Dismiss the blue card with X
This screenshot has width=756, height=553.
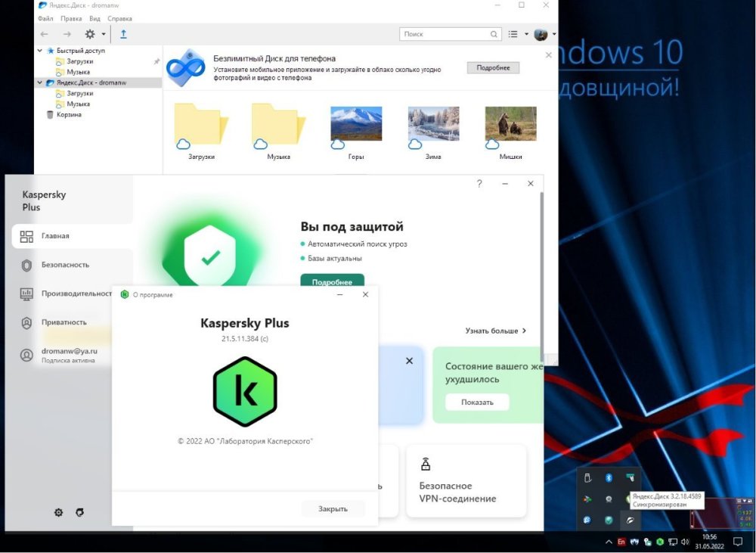tap(409, 361)
